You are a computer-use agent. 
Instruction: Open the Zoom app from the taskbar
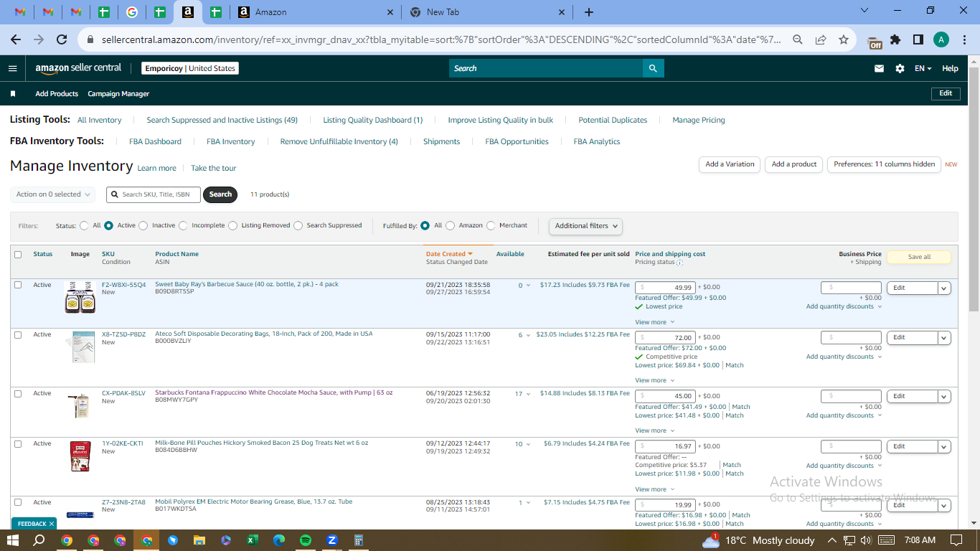(332, 540)
